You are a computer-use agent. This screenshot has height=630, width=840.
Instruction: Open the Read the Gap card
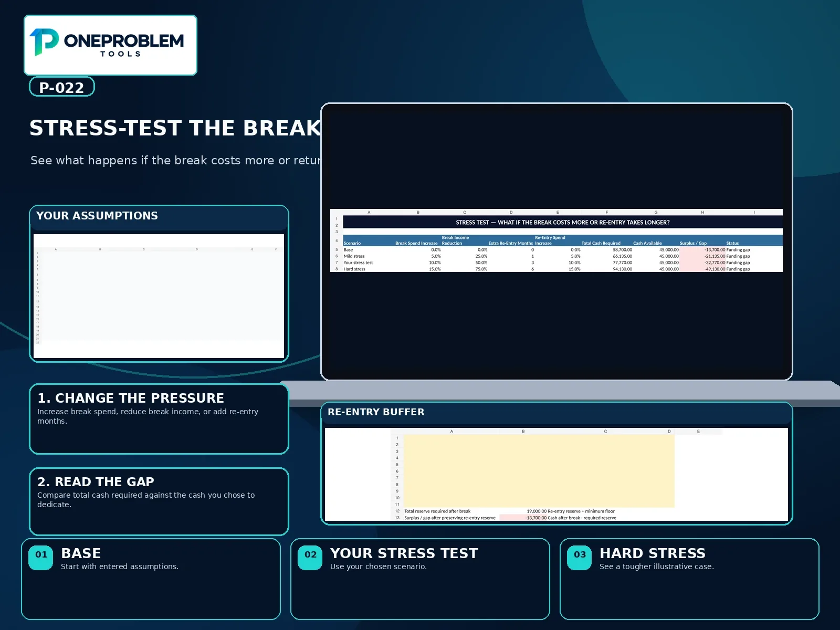159,502
